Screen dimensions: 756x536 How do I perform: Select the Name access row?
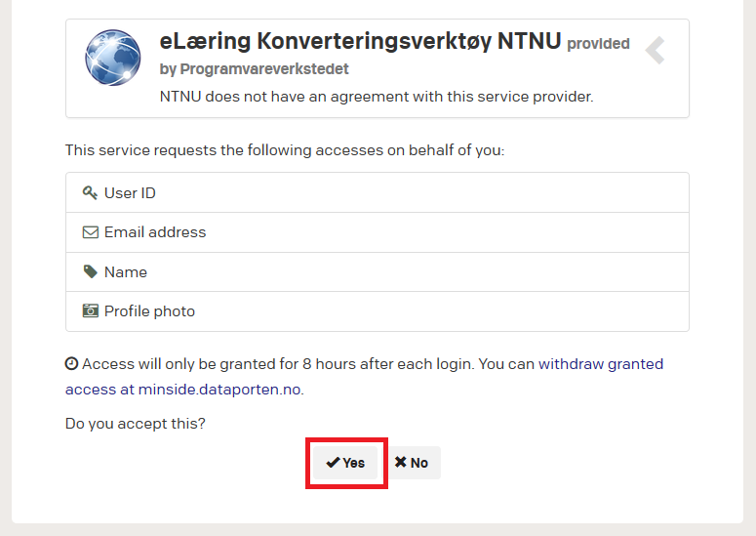point(378,271)
